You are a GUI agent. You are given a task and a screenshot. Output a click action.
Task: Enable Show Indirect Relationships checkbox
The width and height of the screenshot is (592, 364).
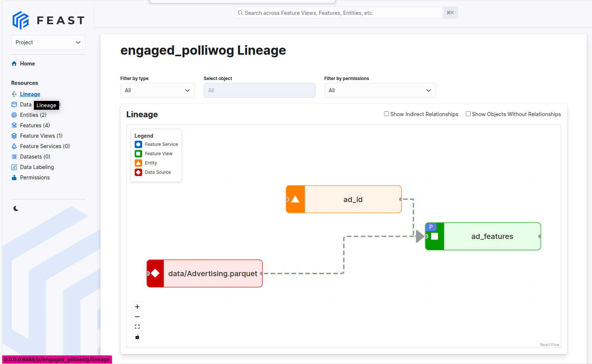click(x=386, y=114)
